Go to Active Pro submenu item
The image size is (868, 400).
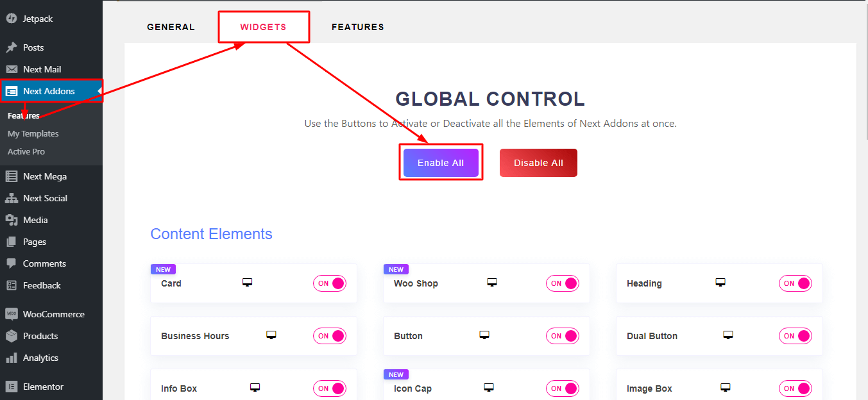(26, 152)
